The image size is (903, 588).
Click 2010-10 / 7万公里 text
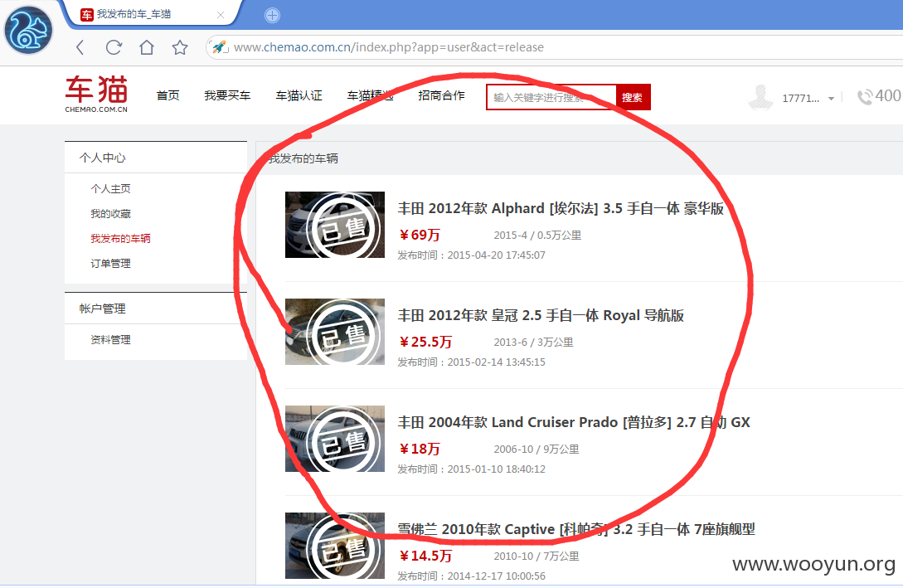pos(536,556)
